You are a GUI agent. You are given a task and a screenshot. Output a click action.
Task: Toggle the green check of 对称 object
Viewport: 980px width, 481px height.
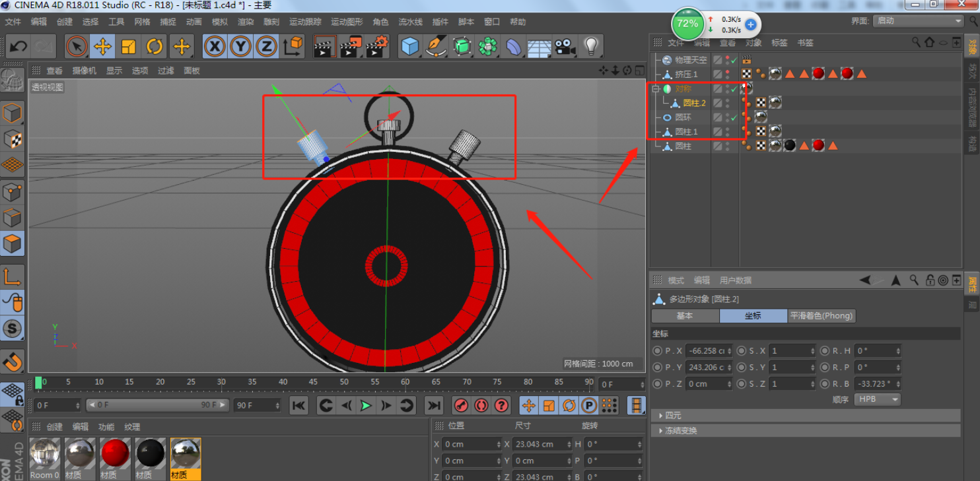tap(734, 89)
